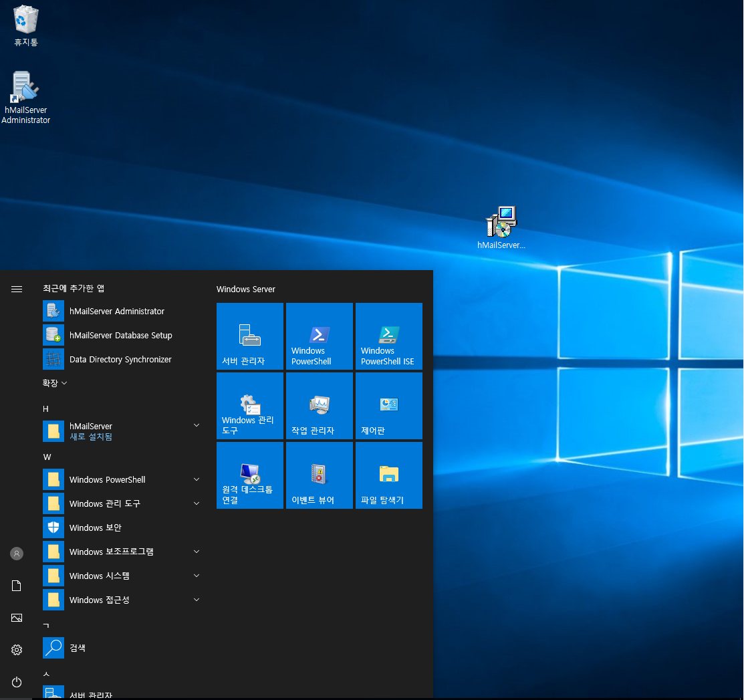The width and height of the screenshot is (744, 700).
Task: Open the 서버 관리자 tile
Action: coord(250,336)
